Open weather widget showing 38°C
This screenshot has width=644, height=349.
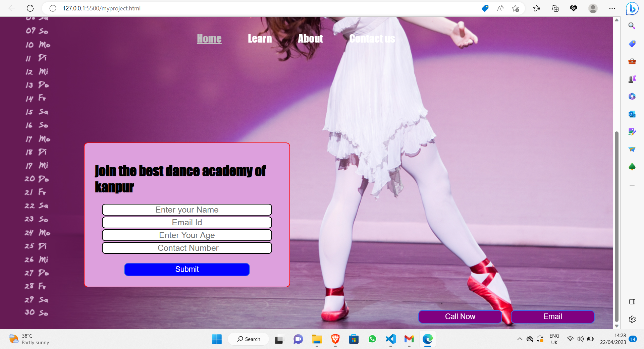[x=29, y=339]
